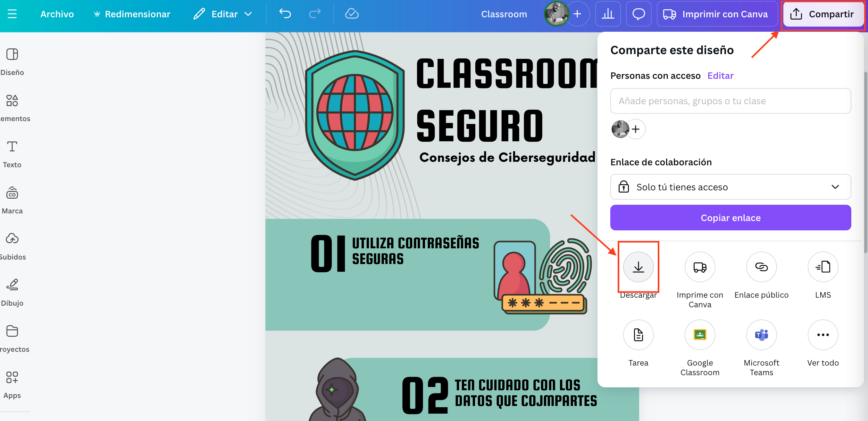
Task: Open the comments speech bubble icon
Action: click(x=638, y=14)
